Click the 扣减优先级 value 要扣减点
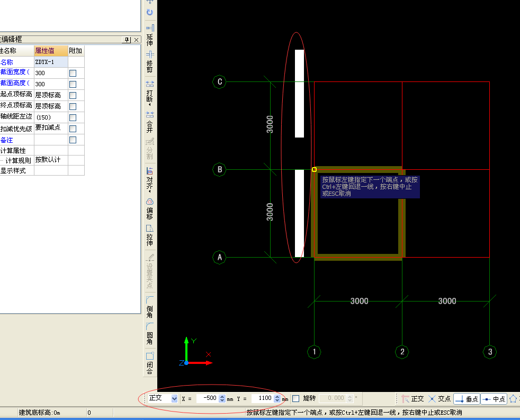The width and height of the screenshot is (520, 420). click(x=51, y=128)
